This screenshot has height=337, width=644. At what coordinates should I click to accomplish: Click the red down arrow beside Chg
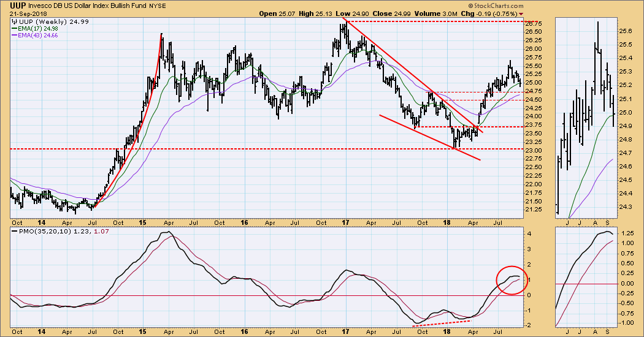(x=521, y=13)
